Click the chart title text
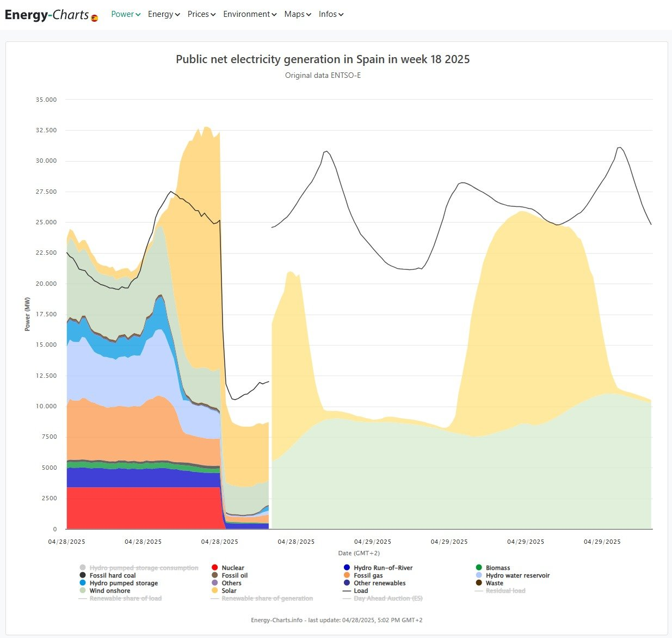This screenshot has width=672, height=638. click(323, 59)
